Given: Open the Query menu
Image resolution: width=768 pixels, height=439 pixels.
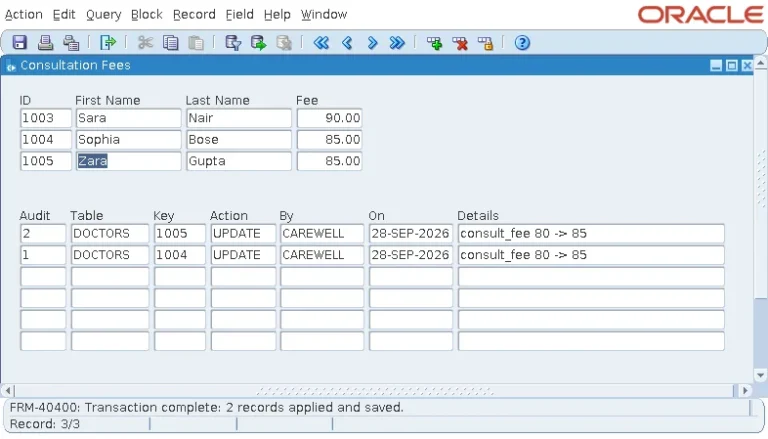Looking at the screenshot, I should point(103,15).
